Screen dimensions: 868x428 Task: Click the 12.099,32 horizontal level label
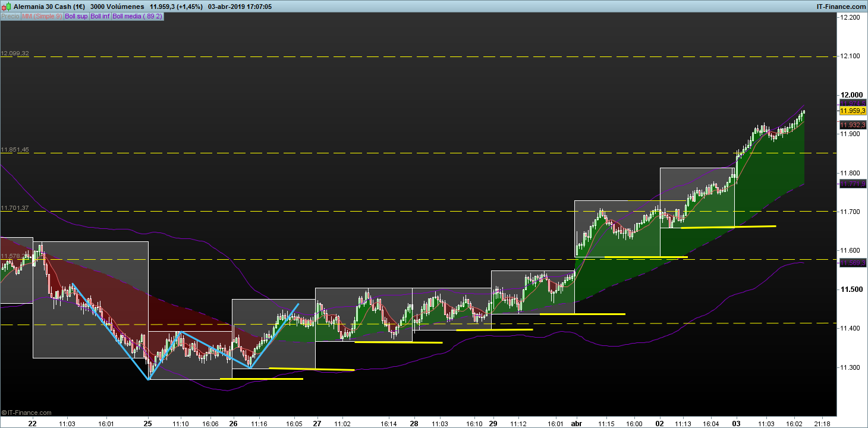point(15,53)
